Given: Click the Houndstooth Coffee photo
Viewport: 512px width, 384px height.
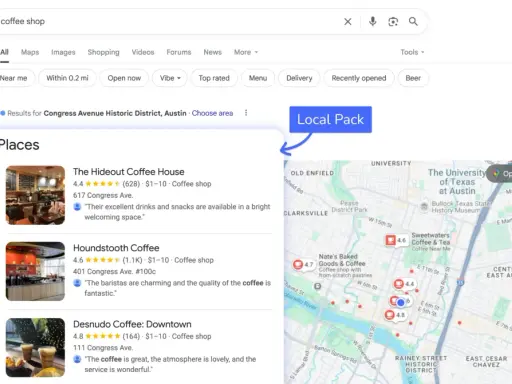Looking at the screenshot, I should [x=35, y=271].
